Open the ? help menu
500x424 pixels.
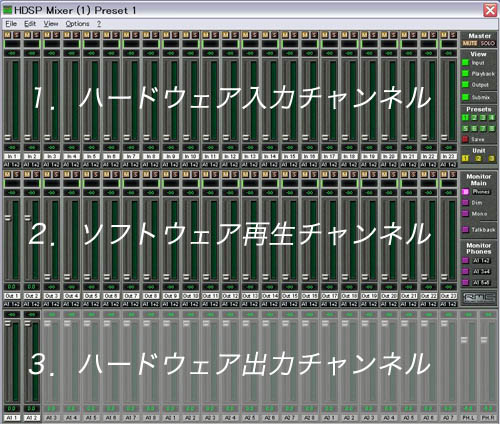pos(99,24)
